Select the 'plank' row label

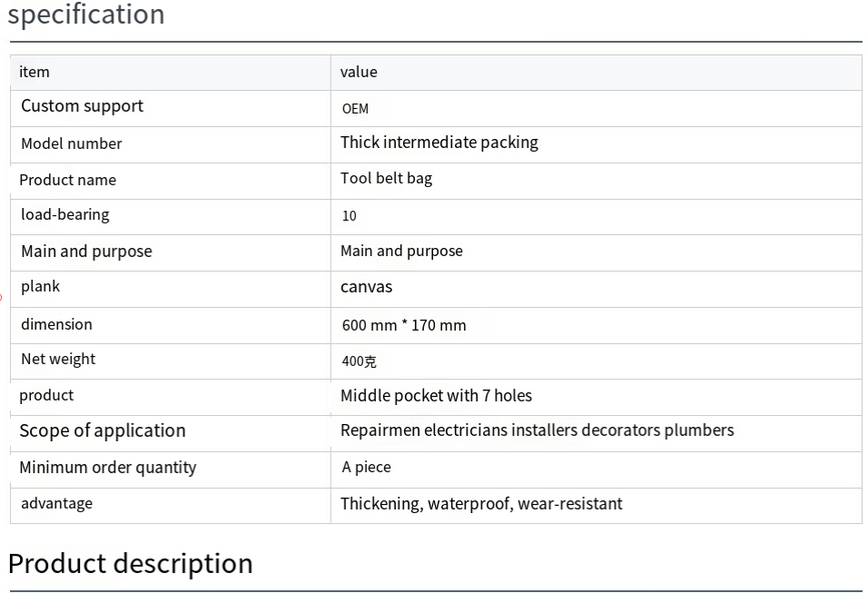(41, 287)
